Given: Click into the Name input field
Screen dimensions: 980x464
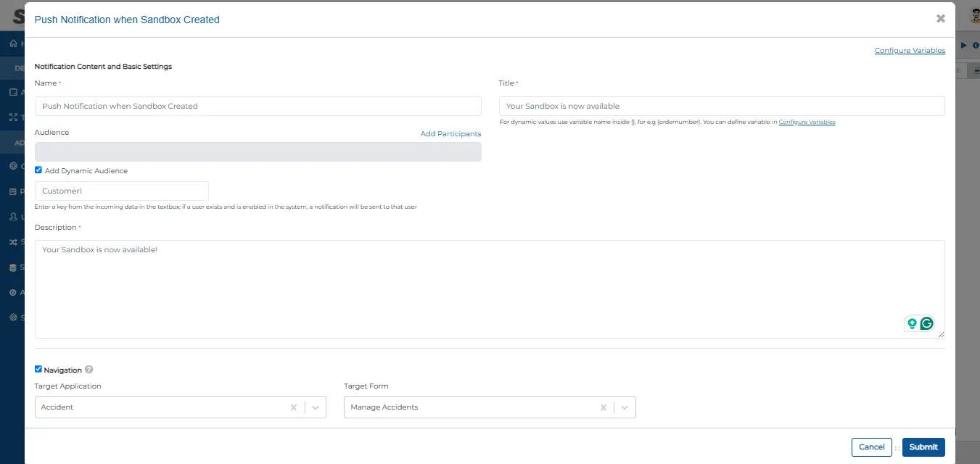Looking at the screenshot, I should [258, 107].
